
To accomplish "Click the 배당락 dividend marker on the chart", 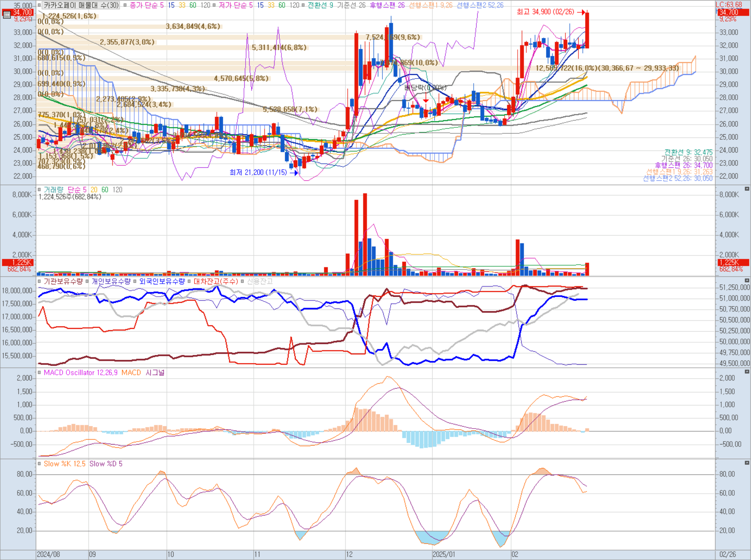I will coord(425,87).
